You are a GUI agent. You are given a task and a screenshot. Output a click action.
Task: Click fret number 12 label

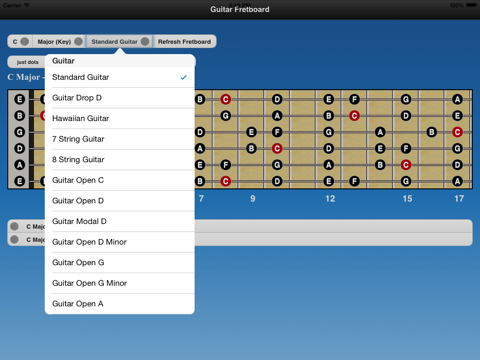pyautogui.click(x=330, y=199)
